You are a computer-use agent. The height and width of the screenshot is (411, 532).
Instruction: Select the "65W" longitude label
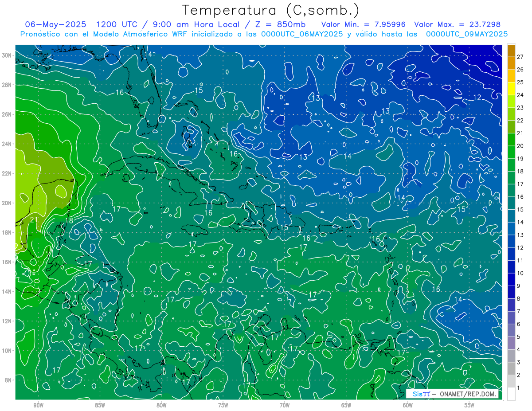[346, 405]
